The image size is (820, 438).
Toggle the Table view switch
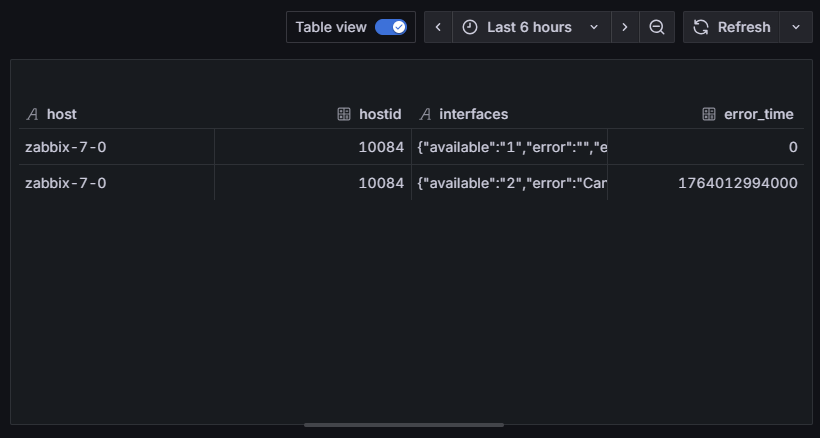[x=390, y=27]
